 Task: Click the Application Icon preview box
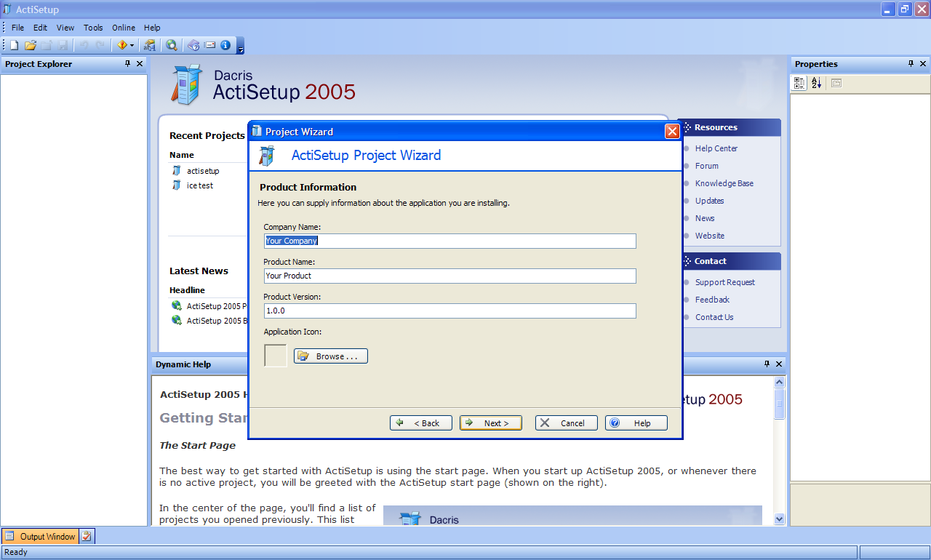click(x=276, y=356)
